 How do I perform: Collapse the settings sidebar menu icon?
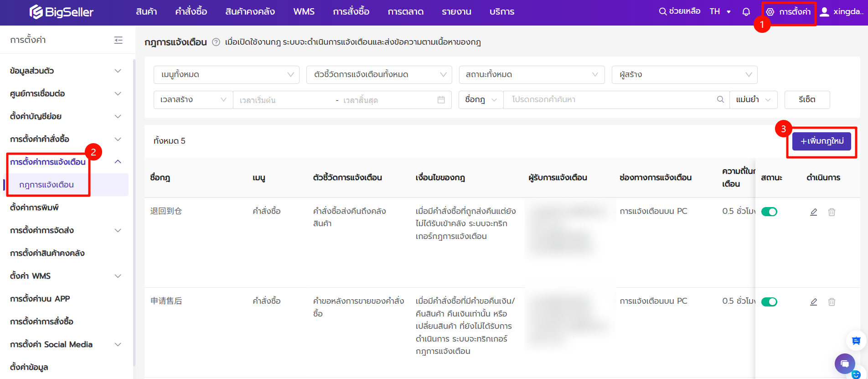[119, 40]
